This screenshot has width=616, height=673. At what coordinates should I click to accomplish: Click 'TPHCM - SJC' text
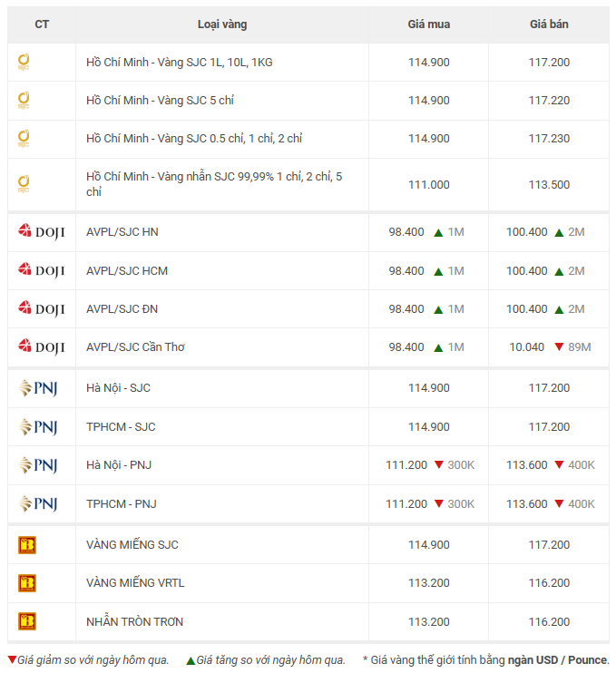(x=121, y=427)
